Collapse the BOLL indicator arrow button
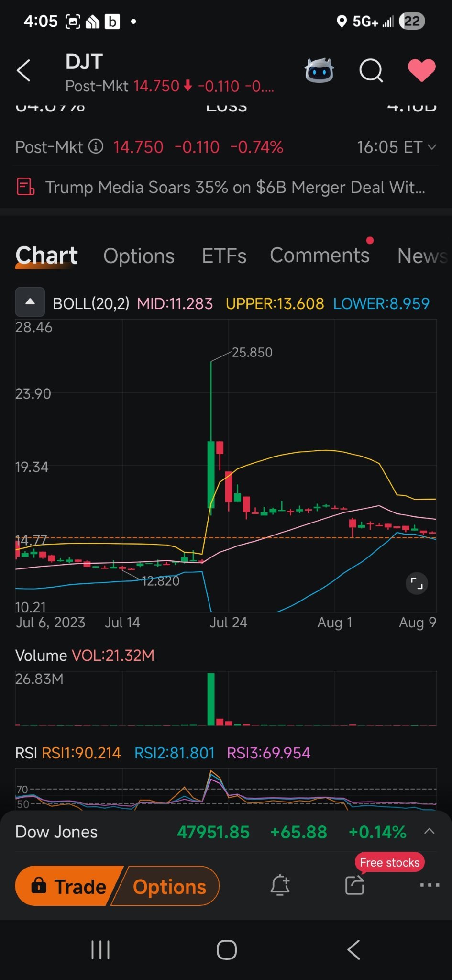The width and height of the screenshot is (452, 980). tap(30, 302)
